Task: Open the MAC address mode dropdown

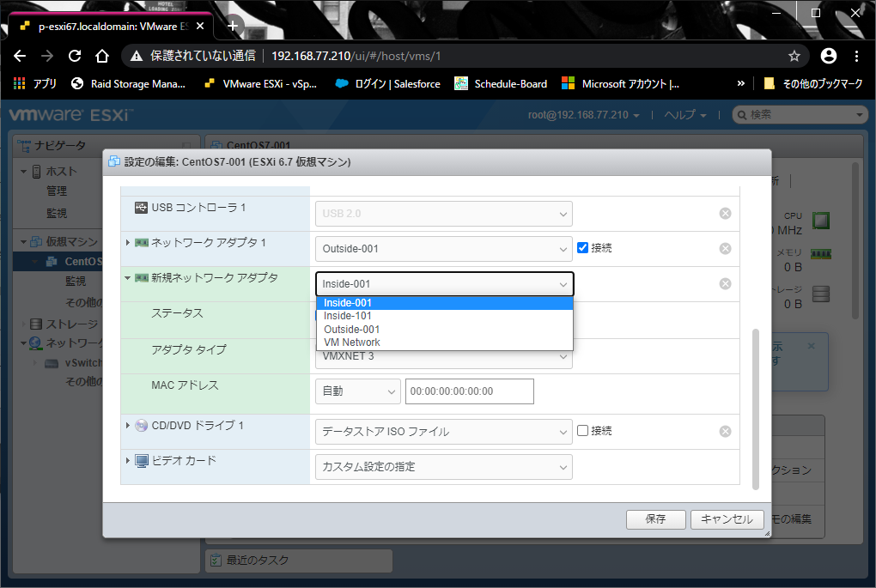Action: (x=357, y=391)
